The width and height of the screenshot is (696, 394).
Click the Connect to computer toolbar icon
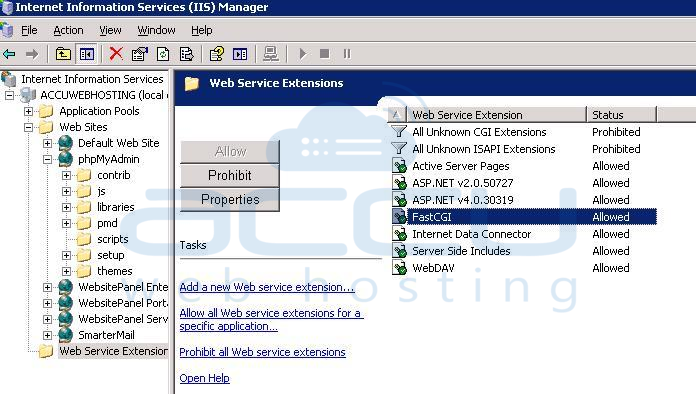(x=270, y=54)
